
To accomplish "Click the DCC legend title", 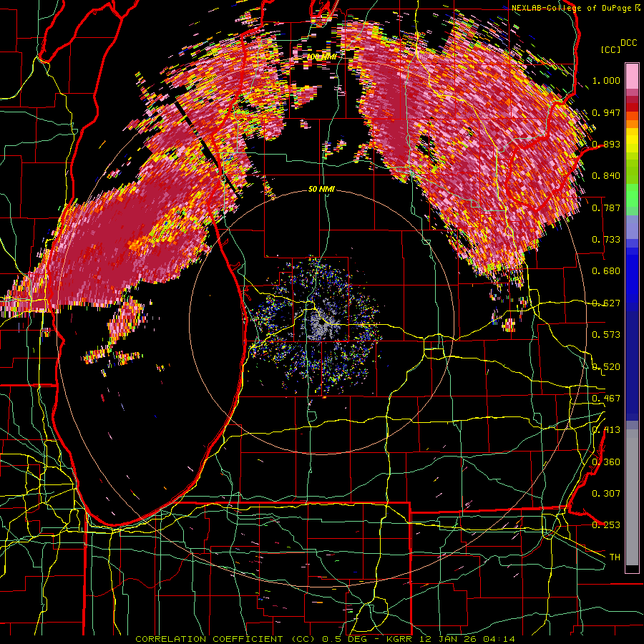I will click(x=628, y=43).
